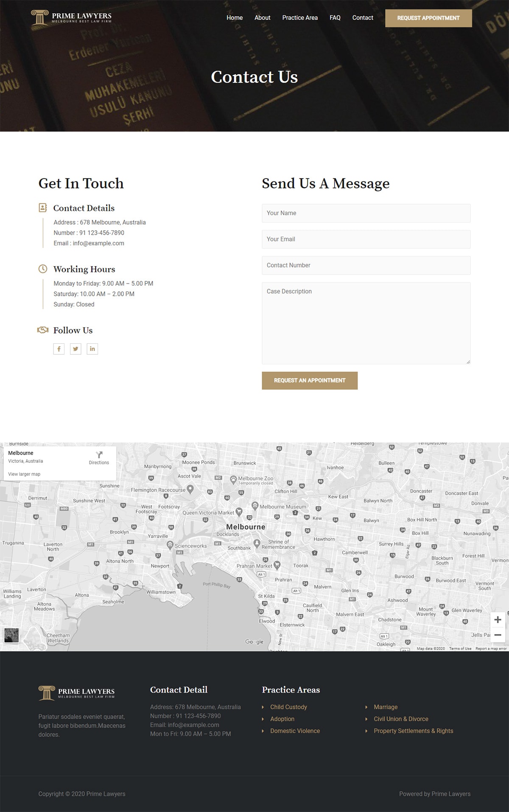Image resolution: width=509 pixels, height=812 pixels.
Task: Go to the About page
Action: [x=262, y=18]
